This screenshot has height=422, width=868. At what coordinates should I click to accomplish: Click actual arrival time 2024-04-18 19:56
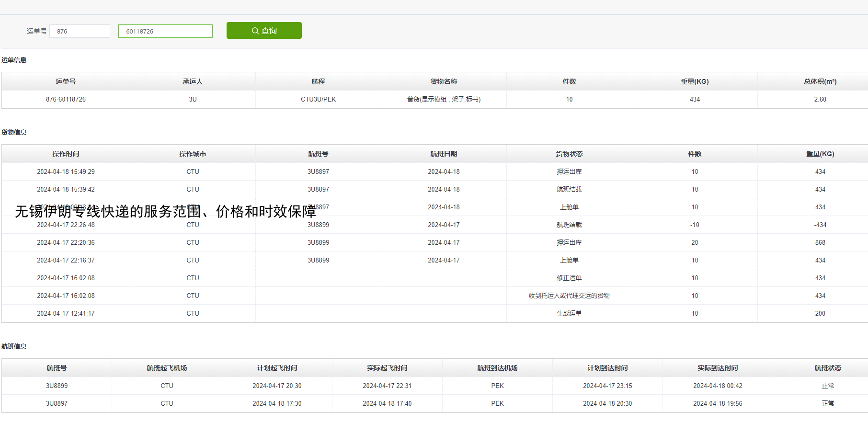pos(718,403)
